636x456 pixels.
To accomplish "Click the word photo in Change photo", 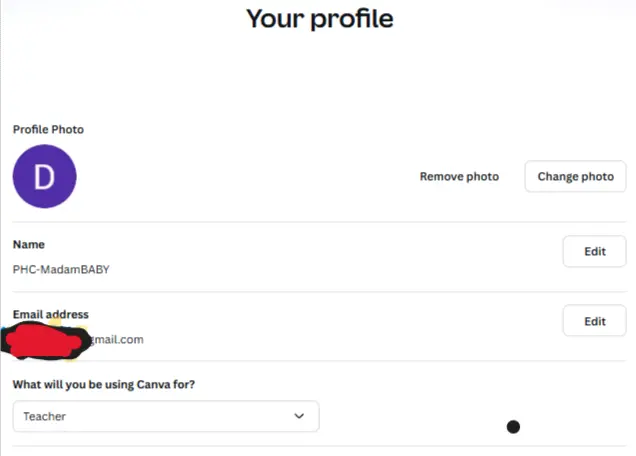I will (x=597, y=177).
